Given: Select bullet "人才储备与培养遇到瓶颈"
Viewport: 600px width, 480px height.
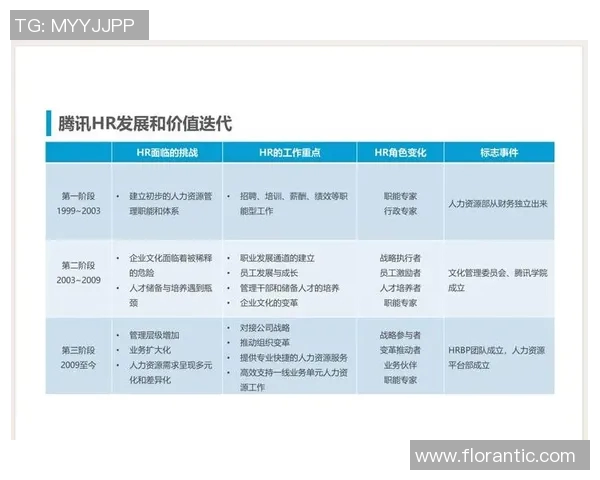Looking at the screenshot, I should pyautogui.click(x=170, y=296).
